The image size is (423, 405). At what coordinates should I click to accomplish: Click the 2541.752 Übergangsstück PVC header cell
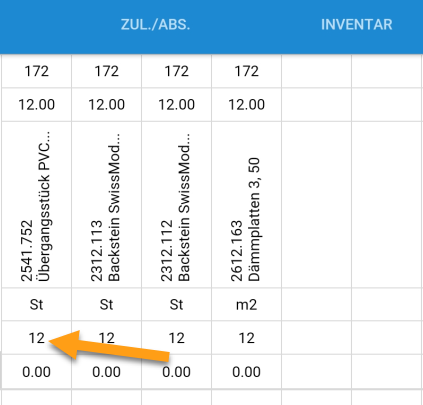point(36,205)
